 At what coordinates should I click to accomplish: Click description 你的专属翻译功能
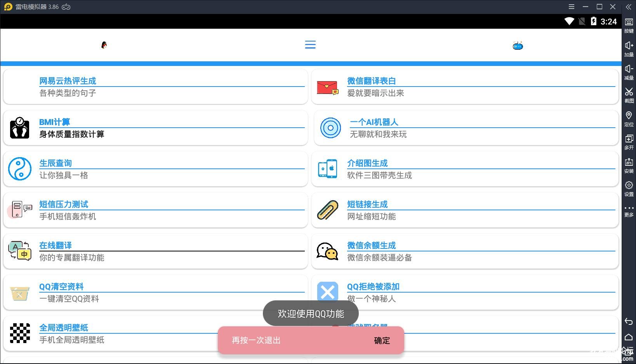pyautogui.click(x=72, y=258)
